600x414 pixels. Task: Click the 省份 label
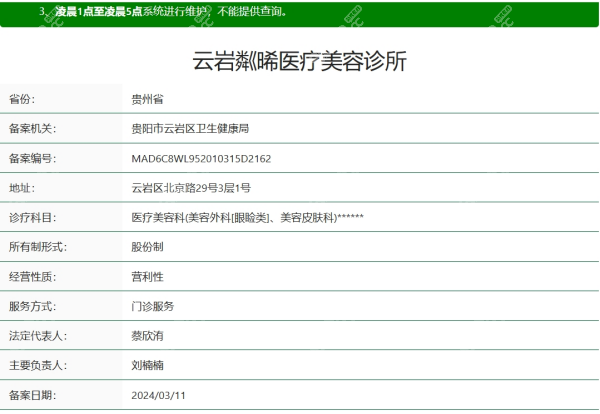22,99
